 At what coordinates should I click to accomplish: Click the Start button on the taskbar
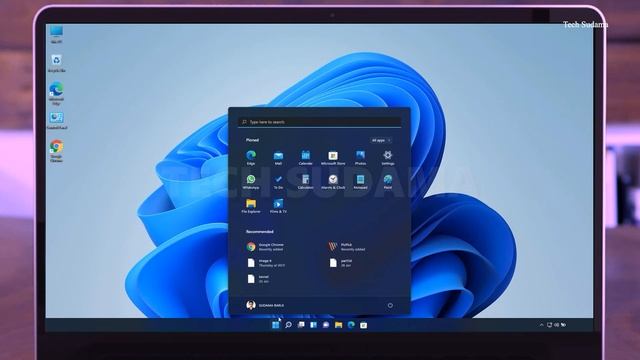[276, 325]
